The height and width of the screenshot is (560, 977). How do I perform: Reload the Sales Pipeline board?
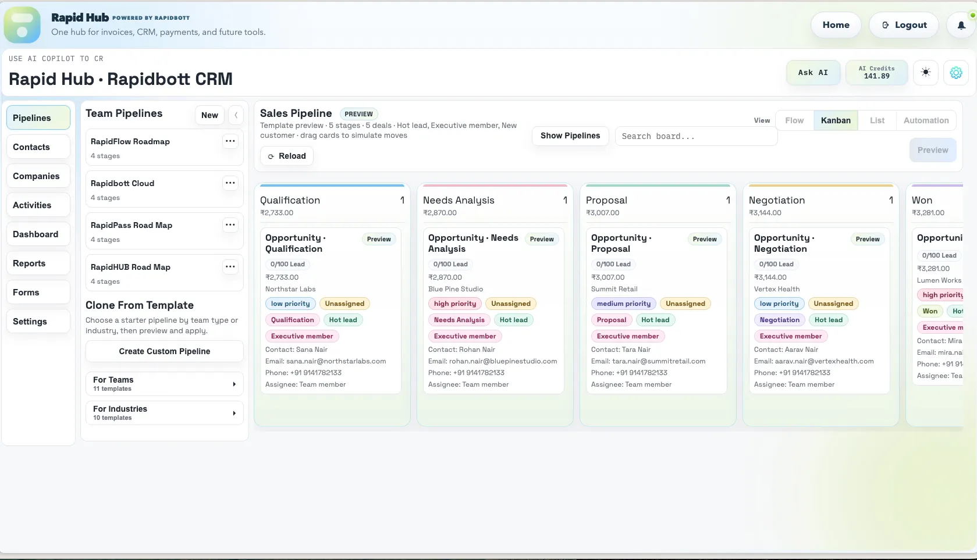click(x=287, y=156)
